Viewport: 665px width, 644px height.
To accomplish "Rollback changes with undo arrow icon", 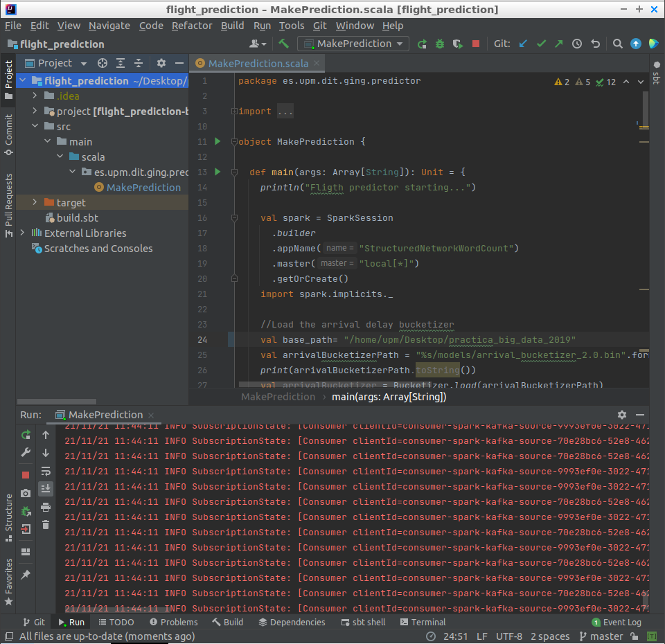I will 596,44.
